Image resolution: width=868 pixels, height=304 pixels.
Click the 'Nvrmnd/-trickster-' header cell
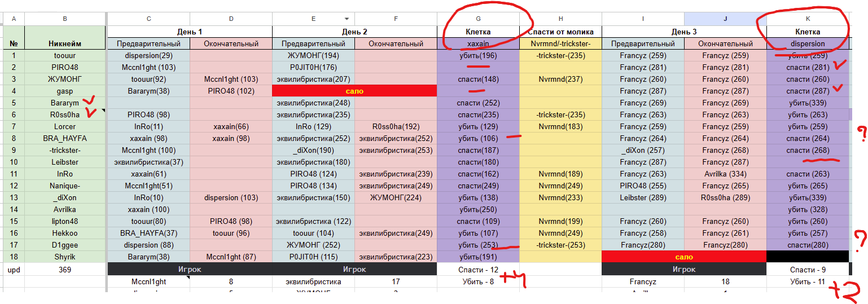point(560,43)
